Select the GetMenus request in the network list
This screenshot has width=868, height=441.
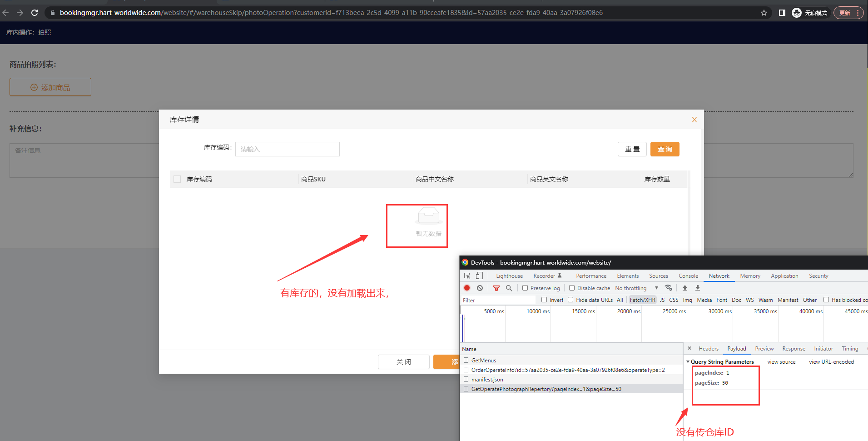point(484,361)
